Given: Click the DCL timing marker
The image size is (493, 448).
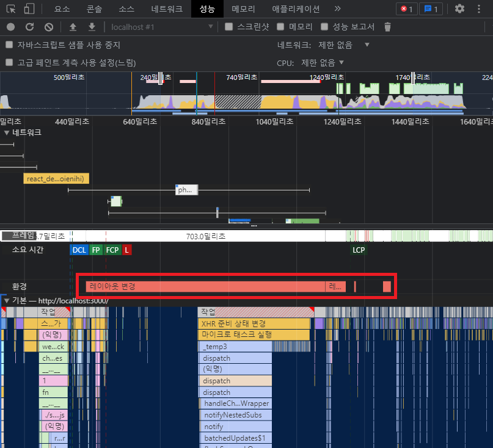Looking at the screenshot, I should pyautogui.click(x=79, y=250).
